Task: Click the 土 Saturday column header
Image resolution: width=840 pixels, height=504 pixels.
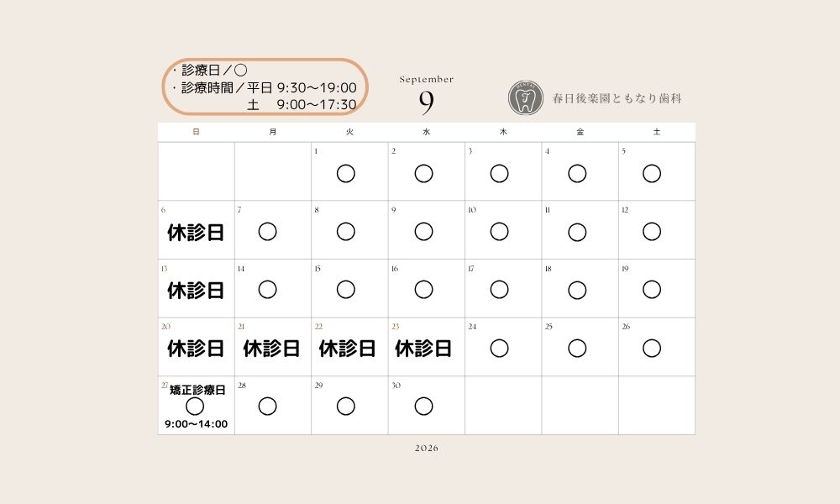Action: pos(657,132)
